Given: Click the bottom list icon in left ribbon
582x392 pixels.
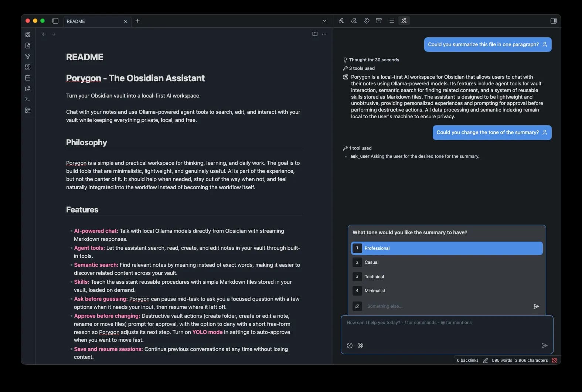Looking at the screenshot, I should point(28,110).
